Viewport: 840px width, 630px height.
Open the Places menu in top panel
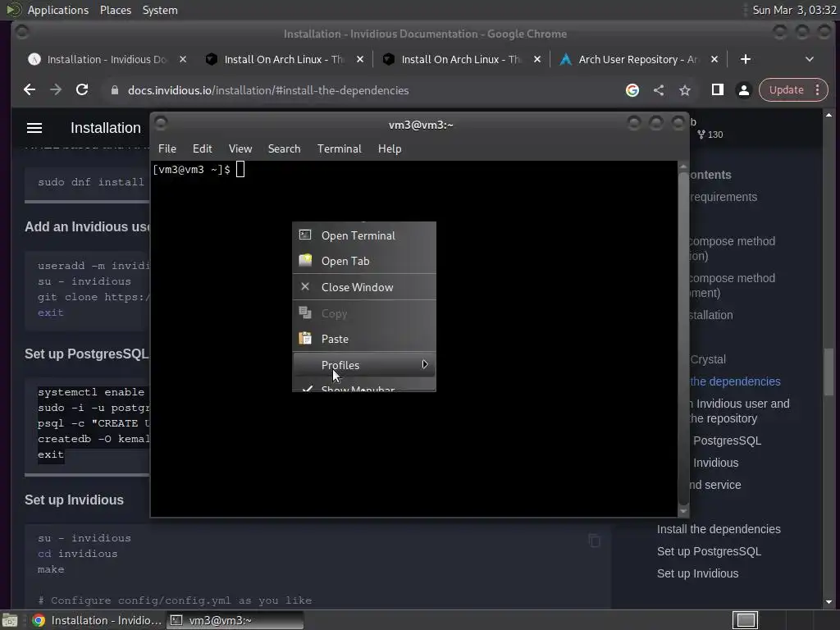(x=115, y=10)
